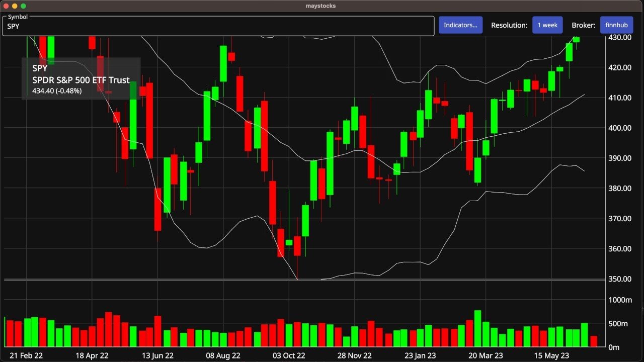Maximize the window using green button
This screenshot has width=644, height=362.
23,6
